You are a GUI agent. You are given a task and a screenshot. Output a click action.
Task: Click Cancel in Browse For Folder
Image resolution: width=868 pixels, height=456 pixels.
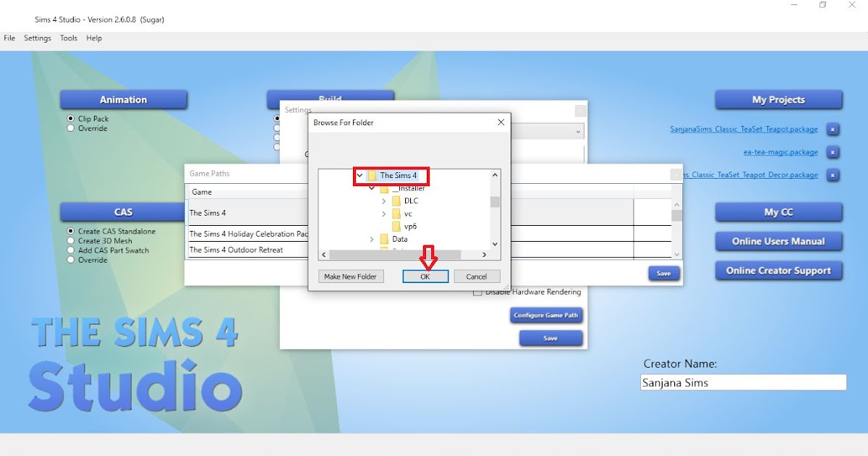tap(477, 276)
